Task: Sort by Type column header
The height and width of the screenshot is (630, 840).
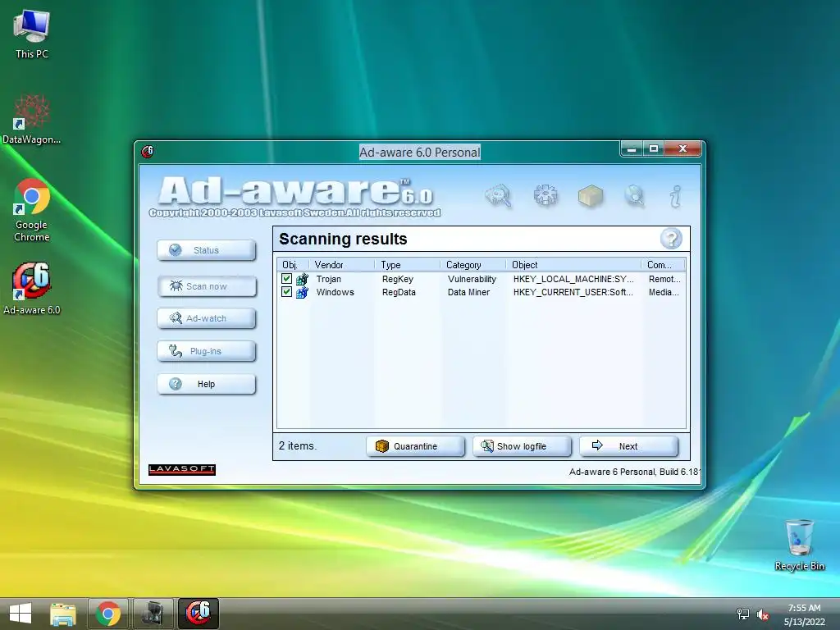Action: tap(408, 265)
